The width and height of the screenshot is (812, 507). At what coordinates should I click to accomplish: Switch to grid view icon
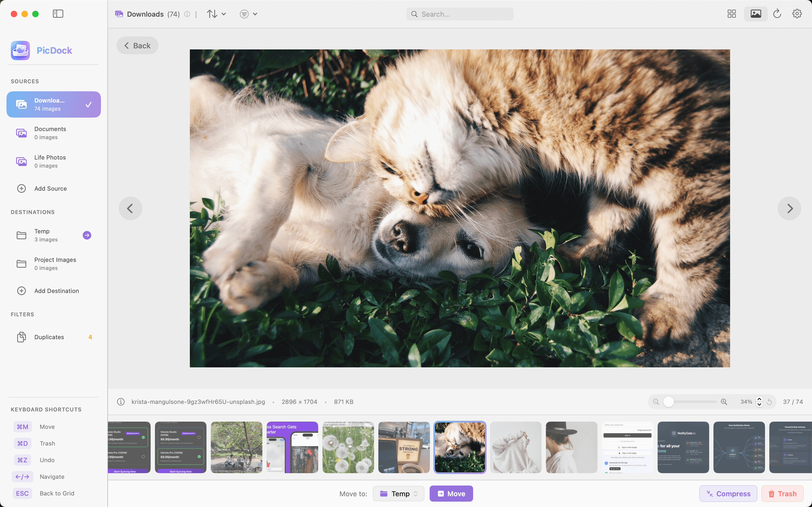click(731, 14)
